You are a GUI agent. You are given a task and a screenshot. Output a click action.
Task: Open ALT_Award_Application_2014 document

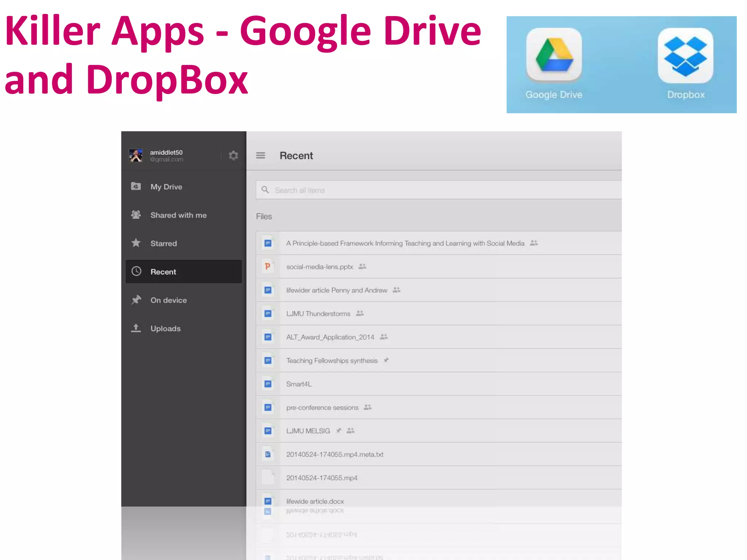439,337
